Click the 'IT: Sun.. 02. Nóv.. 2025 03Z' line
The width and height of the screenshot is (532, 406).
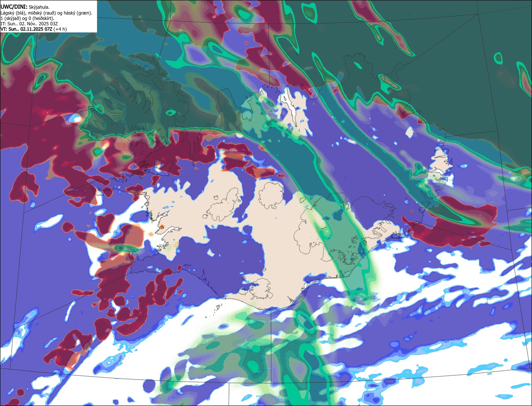[x=30, y=24]
